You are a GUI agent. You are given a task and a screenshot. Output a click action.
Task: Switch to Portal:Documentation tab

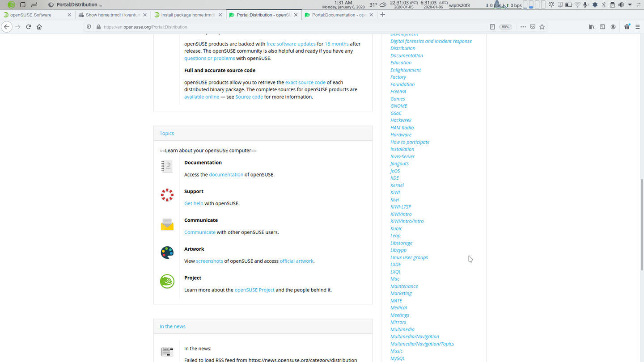click(x=339, y=15)
